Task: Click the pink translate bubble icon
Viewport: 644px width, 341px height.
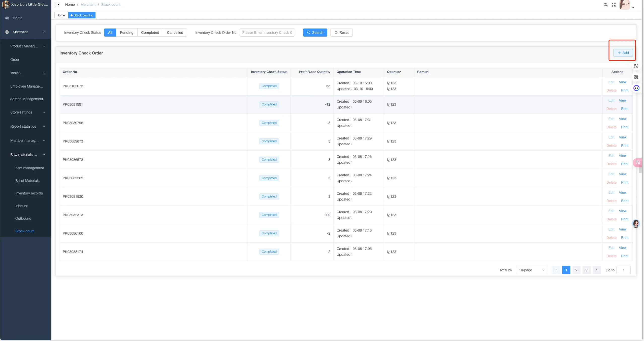Action: 638,162
